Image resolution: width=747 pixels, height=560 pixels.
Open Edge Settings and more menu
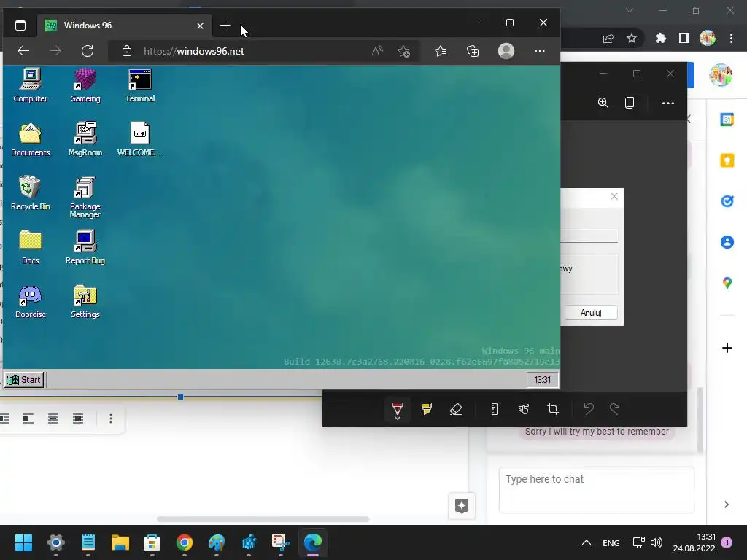pos(539,51)
